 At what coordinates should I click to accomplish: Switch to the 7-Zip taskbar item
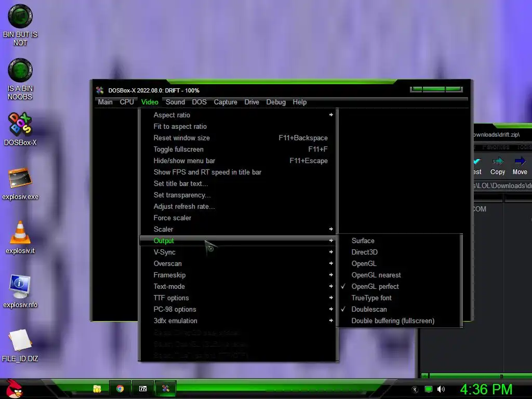143,389
